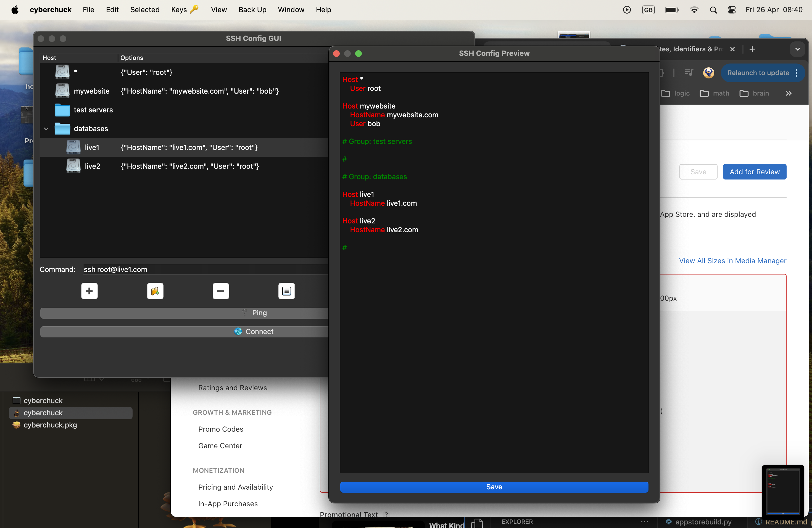The height and width of the screenshot is (528, 812).
Task: Open Promo Codes
Action: (x=220, y=429)
